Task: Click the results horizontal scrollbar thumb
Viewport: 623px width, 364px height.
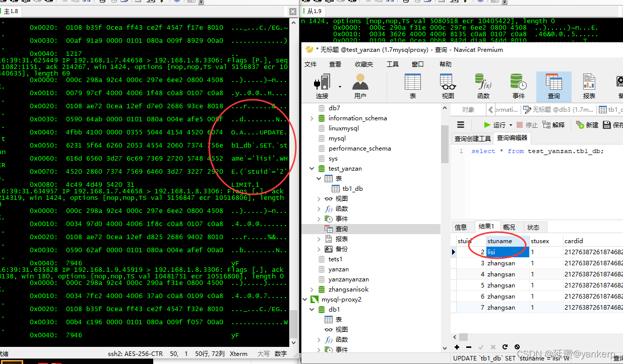Action: pos(463,337)
